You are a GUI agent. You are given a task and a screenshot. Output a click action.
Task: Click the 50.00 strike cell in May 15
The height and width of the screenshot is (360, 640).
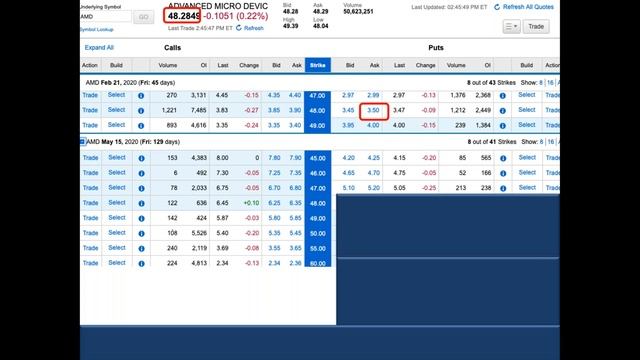pyautogui.click(x=318, y=233)
